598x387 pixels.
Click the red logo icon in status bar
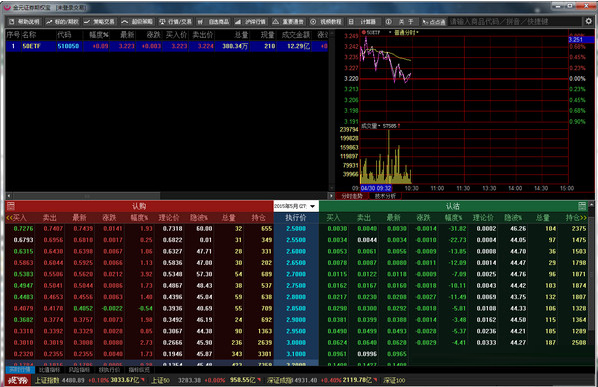pos(18,380)
